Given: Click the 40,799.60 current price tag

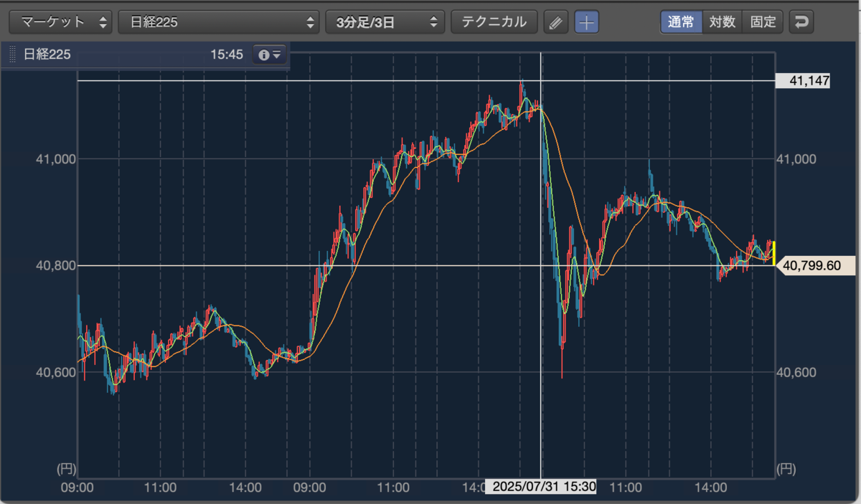Looking at the screenshot, I should click(816, 266).
